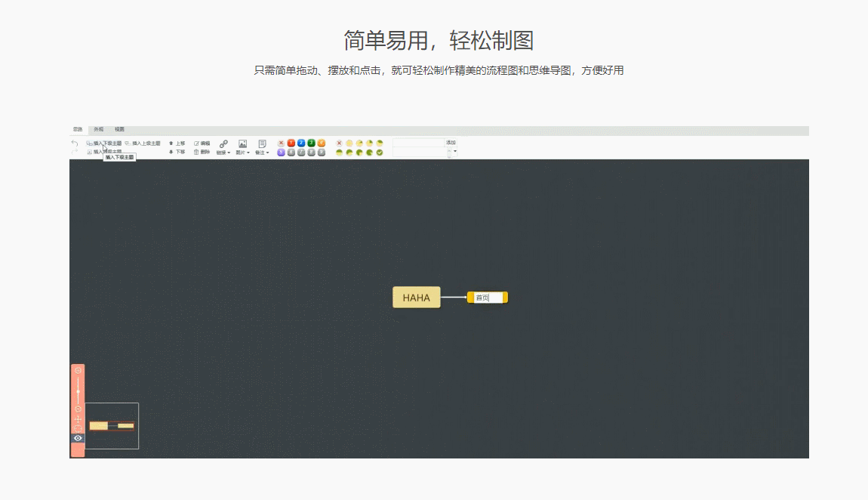Set priority 7 grey icon
Viewport: 868px width, 500px height.
point(301,153)
